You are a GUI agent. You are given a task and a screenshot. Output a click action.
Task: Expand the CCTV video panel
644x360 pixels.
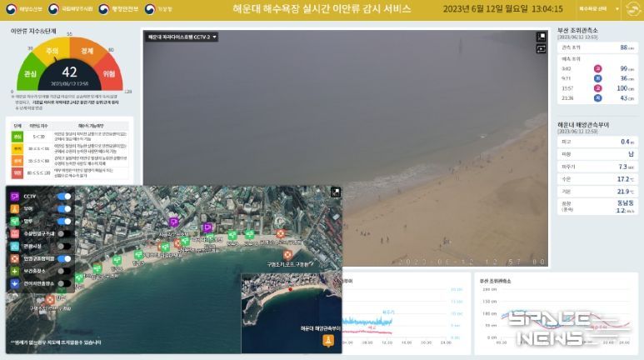542,37
